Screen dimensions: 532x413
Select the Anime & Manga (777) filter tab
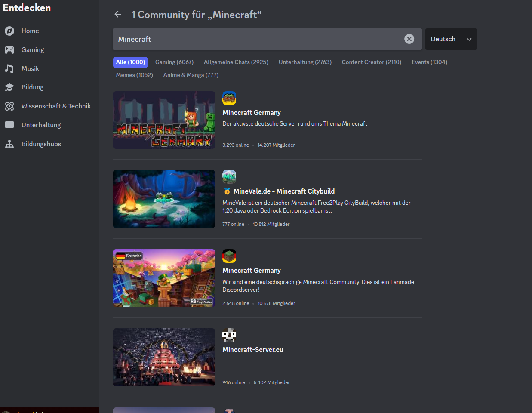tap(191, 75)
